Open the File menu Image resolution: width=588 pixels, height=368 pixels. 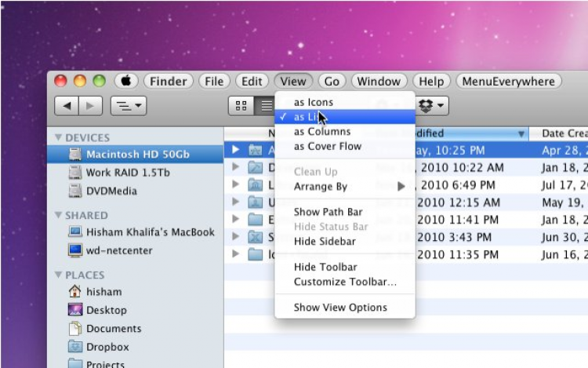(x=214, y=81)
